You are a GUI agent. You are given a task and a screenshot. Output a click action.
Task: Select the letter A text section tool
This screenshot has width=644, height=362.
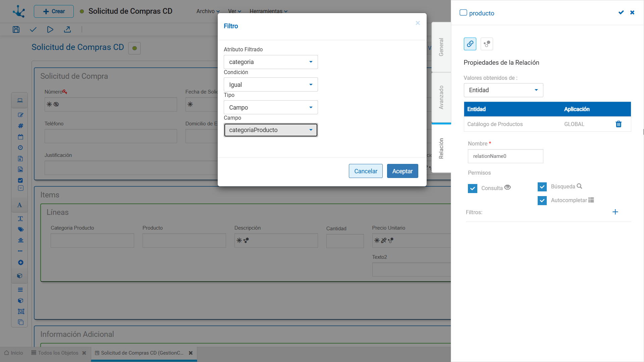point(20,205)
